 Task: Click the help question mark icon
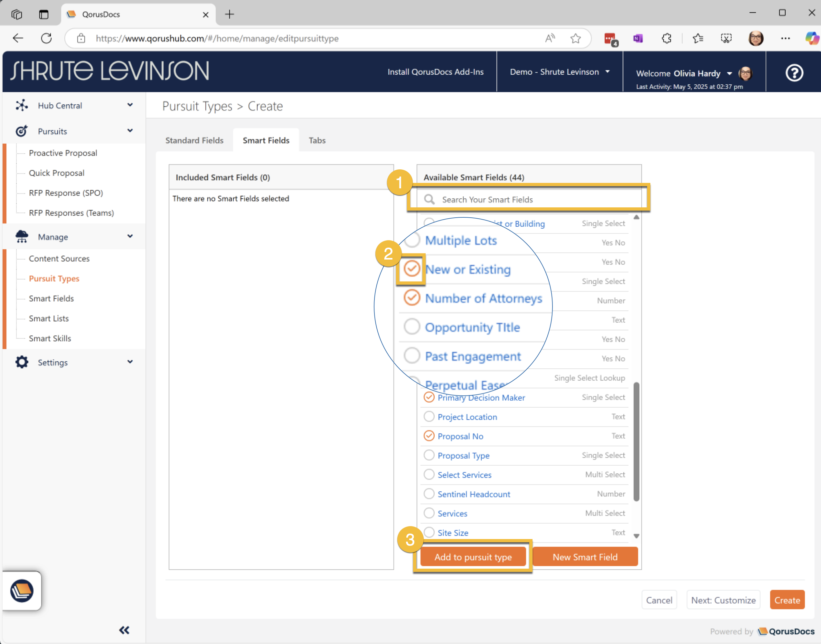[x=794, y=73]
